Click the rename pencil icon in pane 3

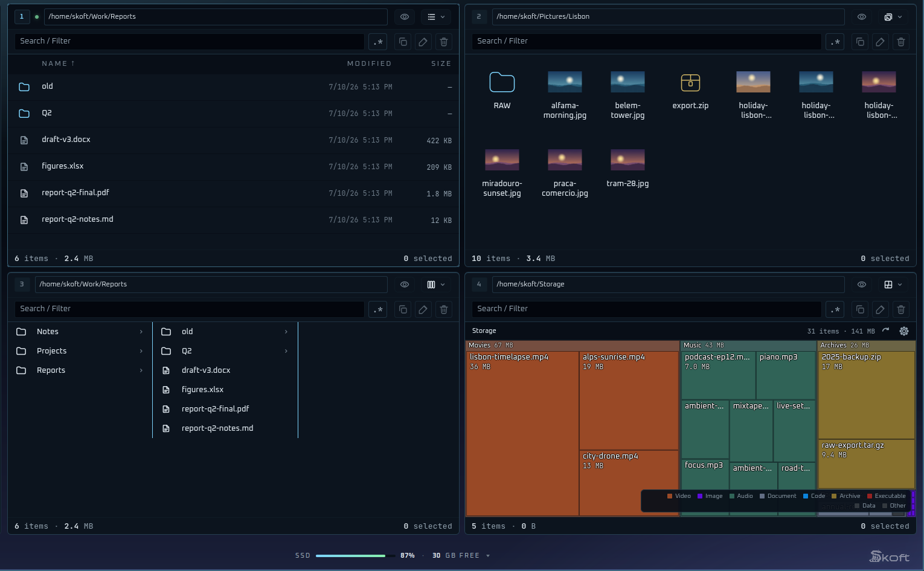(x=423, y=309)
